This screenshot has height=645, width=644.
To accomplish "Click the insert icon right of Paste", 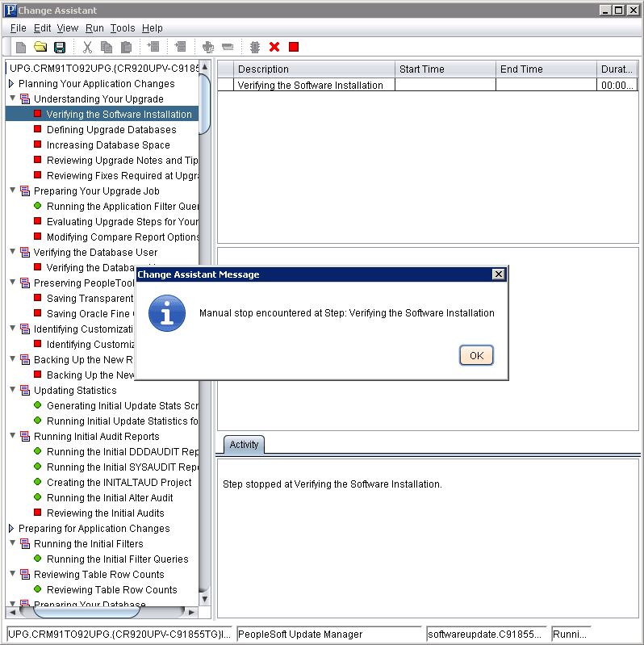I will pyautogui.click(x=153, y=47).
